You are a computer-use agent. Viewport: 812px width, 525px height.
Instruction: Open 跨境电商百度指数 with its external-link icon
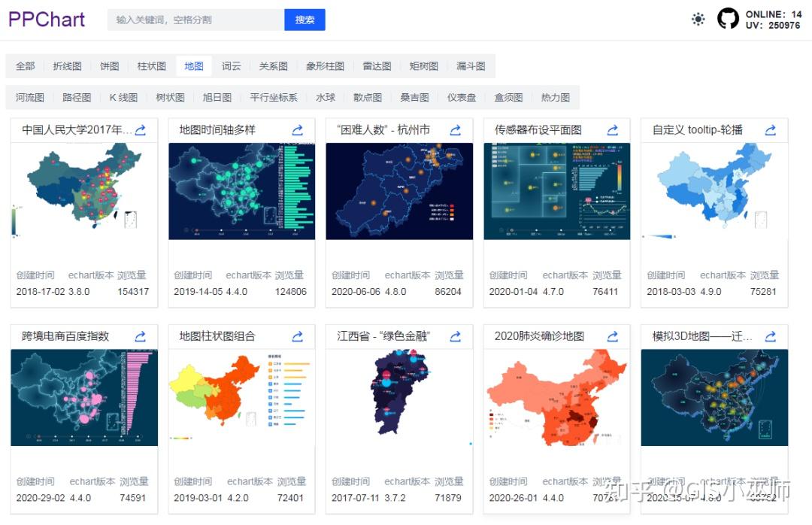tap(140, 336)
